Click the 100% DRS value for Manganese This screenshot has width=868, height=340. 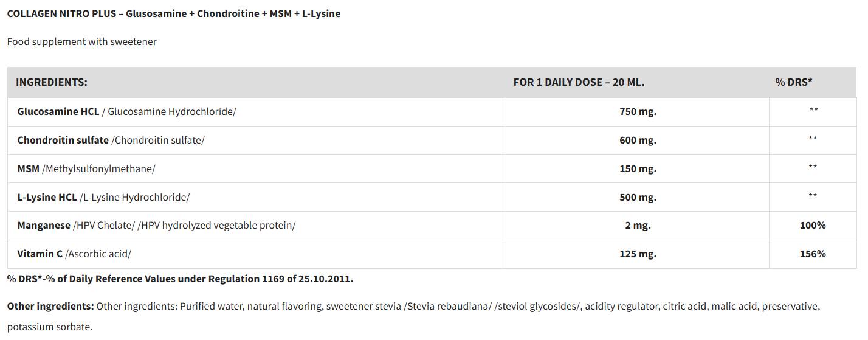click(x=813, y=226)
